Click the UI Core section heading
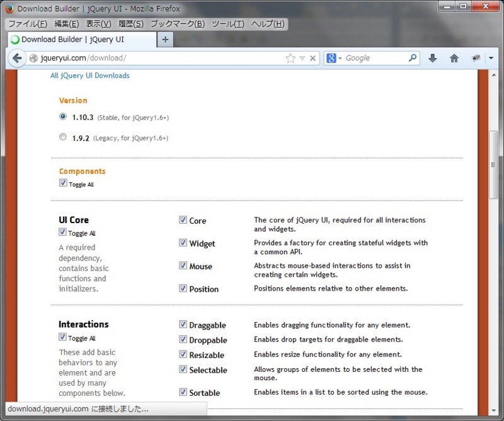The height and width of the screenshot is (421, 504). pyautogui.click(x=74, y=220)
